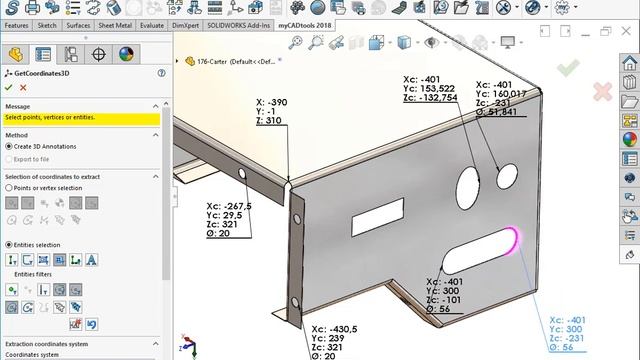Click Zoom to Area magnifier icon
The image size is (640, 360).
pyautogui.click(x=316, y=42)
